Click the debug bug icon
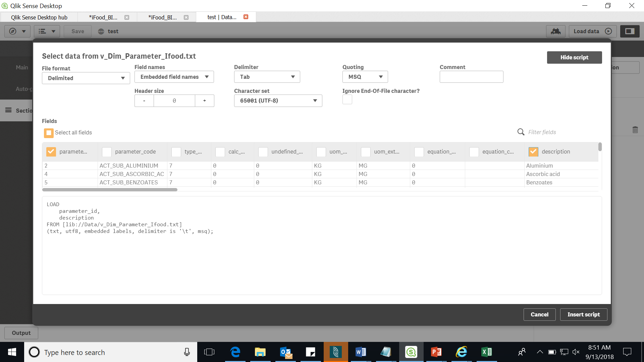The image size is (644, 362). [x=555, y=31]
